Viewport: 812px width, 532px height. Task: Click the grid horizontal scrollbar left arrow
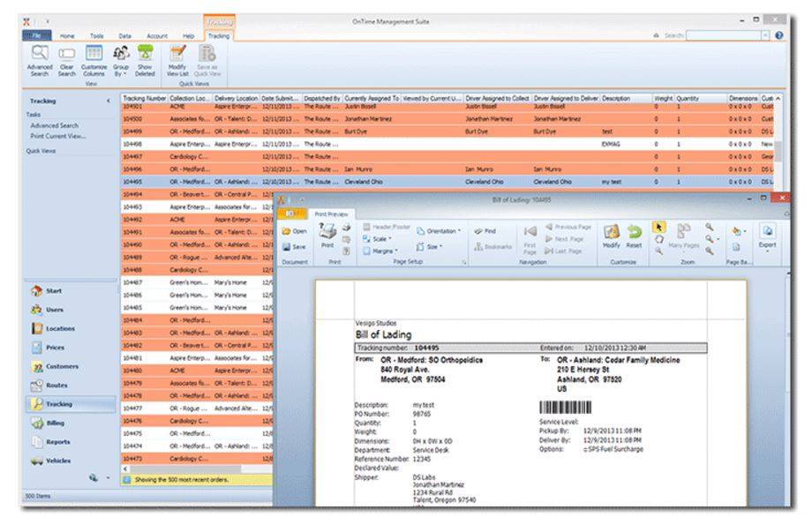point(125,468)
